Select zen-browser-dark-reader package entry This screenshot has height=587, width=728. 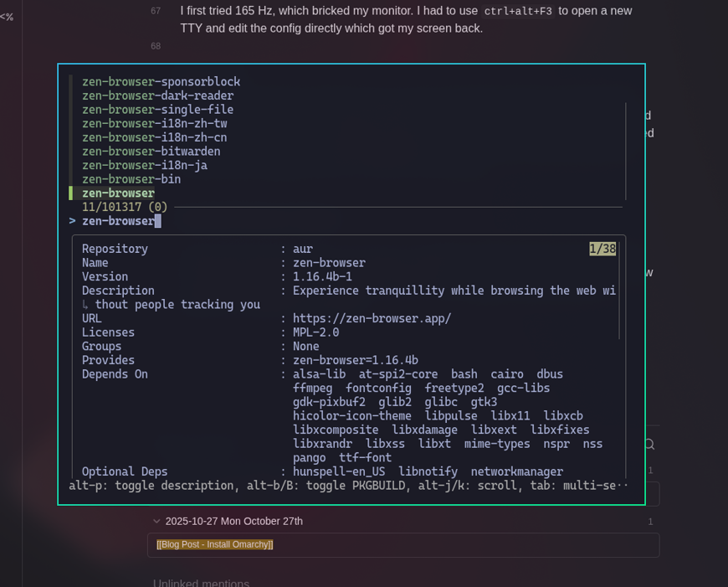pos(157,95)
